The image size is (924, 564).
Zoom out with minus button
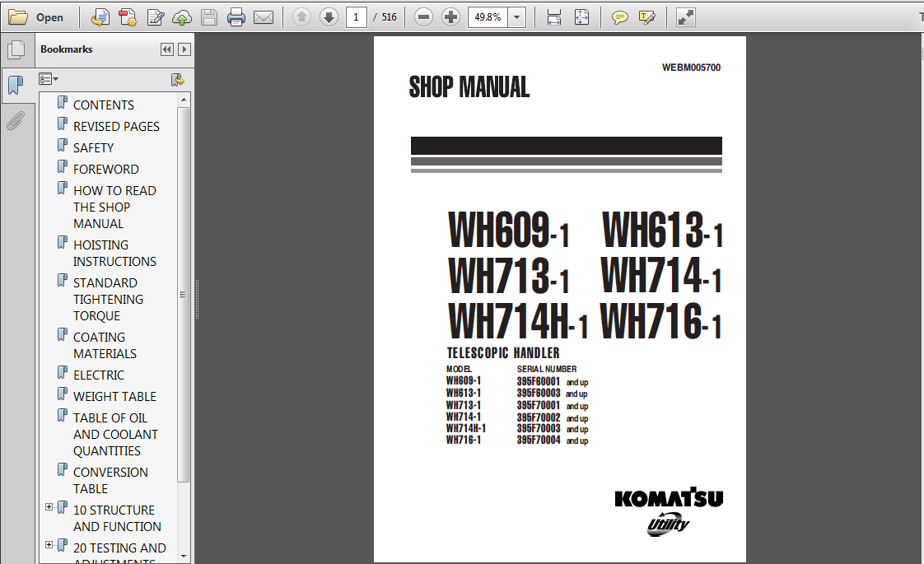[x=423, y=17]
